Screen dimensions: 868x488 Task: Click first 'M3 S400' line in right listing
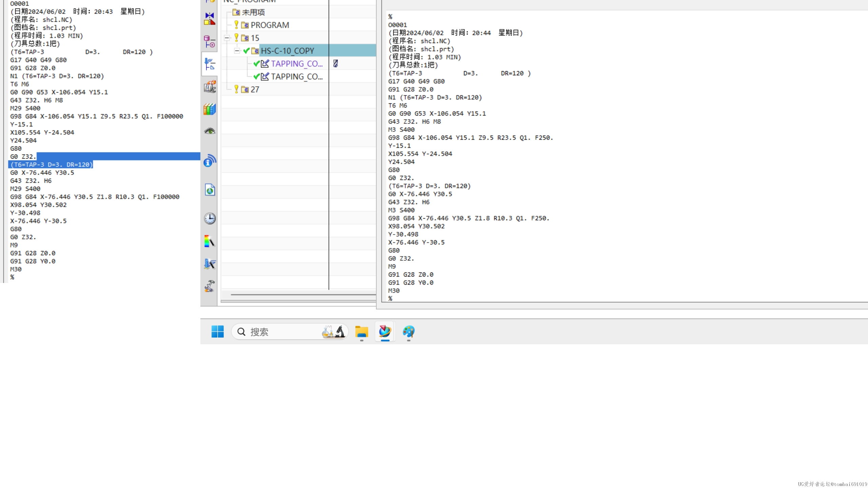pyautogui.click(x=401, y=129)
